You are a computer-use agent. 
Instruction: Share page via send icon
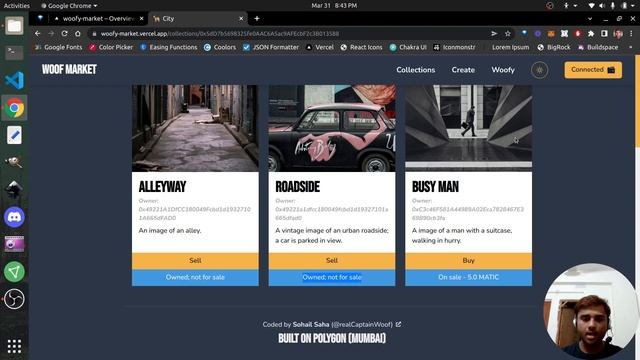click(494, 33)
